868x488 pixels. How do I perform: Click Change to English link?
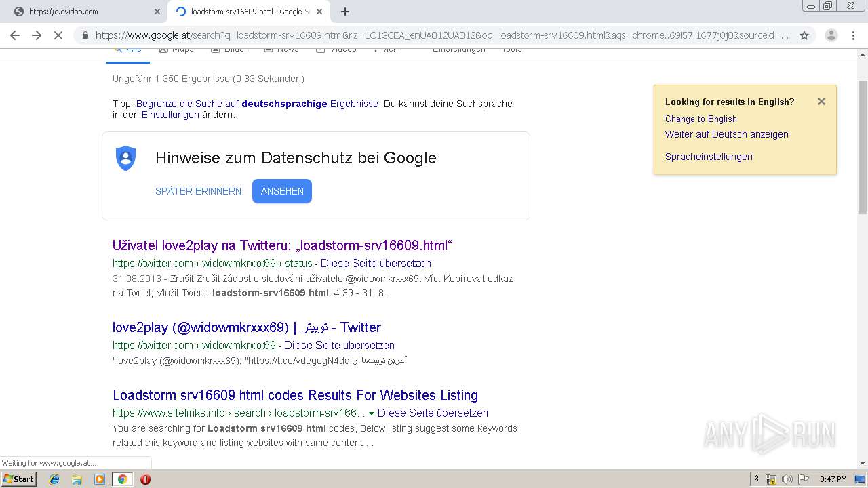coord(701,119)
